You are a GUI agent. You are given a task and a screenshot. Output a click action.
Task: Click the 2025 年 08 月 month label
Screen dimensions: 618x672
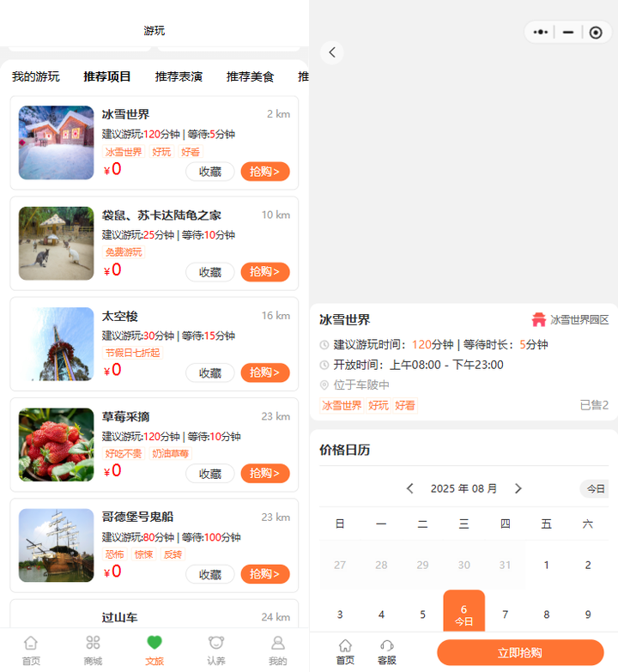click(463, 488)
